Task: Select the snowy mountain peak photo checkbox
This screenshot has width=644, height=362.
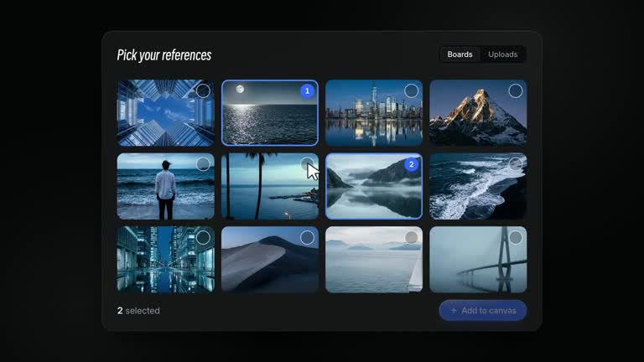Action: pyautogui.click(x=516, y=90)
